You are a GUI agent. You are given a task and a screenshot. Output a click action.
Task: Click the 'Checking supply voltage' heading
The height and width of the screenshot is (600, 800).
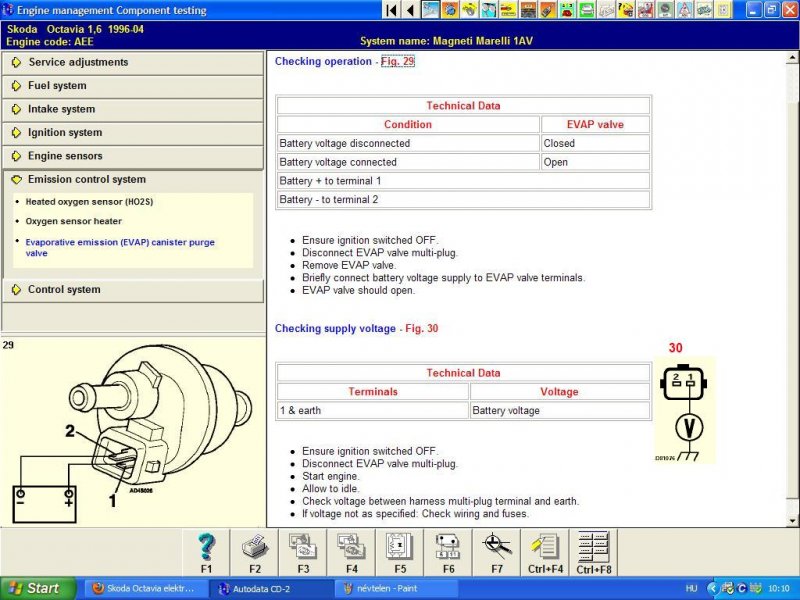pos(335,329)
